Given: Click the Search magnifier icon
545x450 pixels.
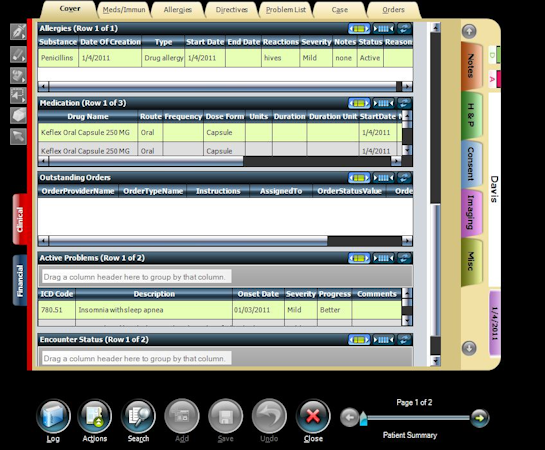Looking at the screenshot, I should tap(138, 416).
